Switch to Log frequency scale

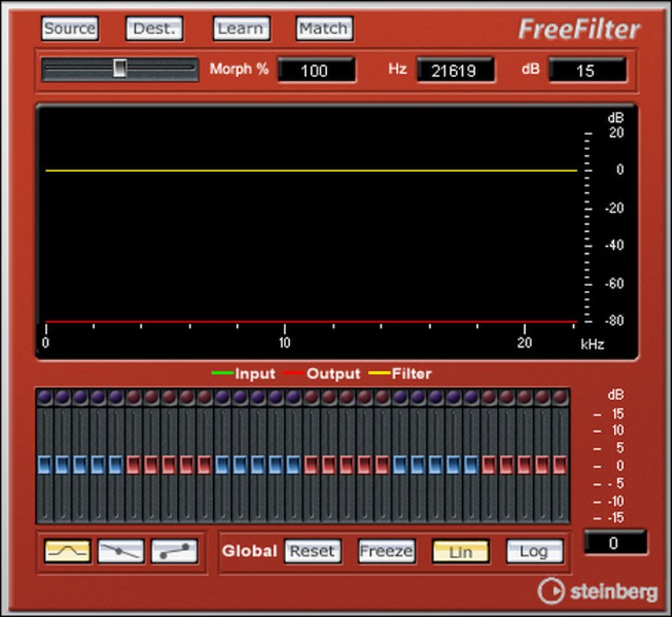tap(534, 551)
